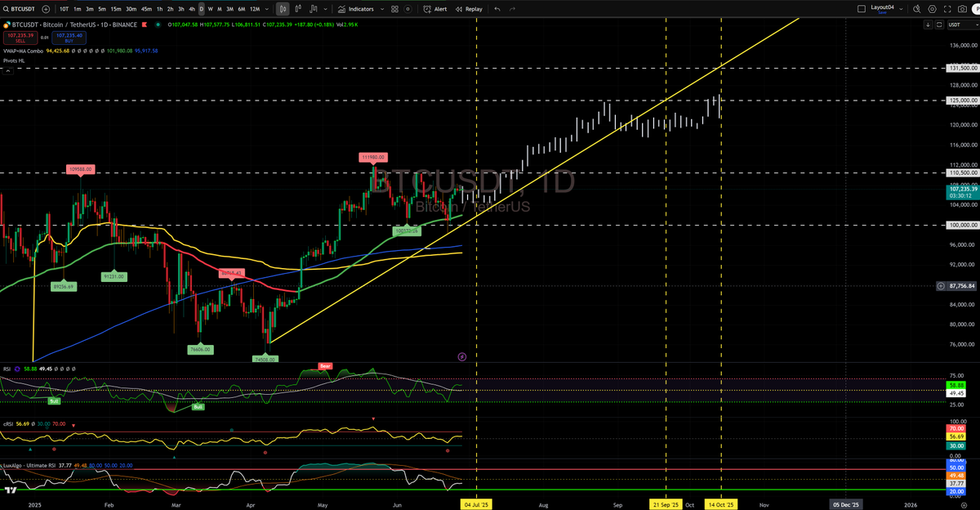Viewport: 980px width, 510px height.
Task: Take a chart snapshot with camera icon
Action: pyautogui.click(x=962, y=9)
